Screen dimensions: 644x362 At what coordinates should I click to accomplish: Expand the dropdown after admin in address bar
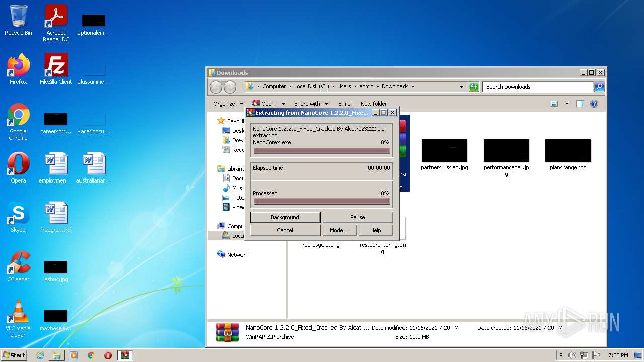coord(378,87)
